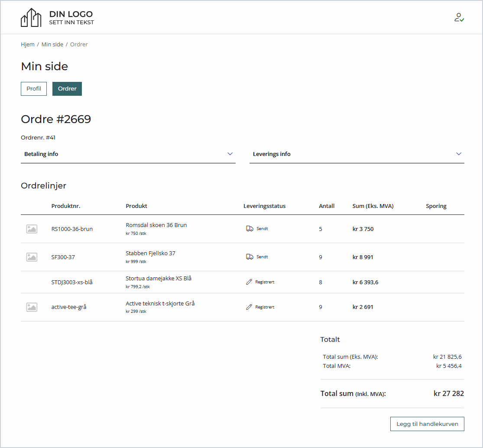Click the Sum (Eks. MVA) column header

coord(373,206)
